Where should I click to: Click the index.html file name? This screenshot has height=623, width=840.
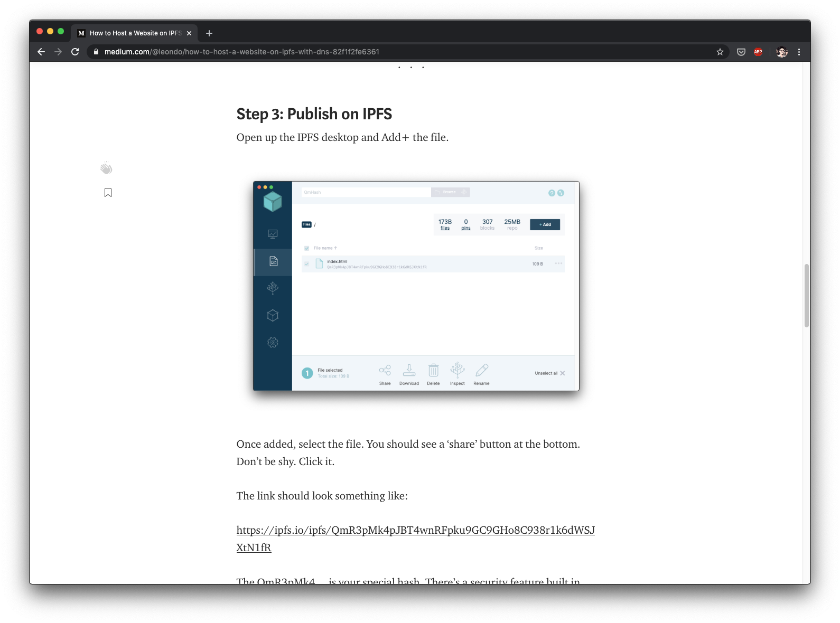337,261
